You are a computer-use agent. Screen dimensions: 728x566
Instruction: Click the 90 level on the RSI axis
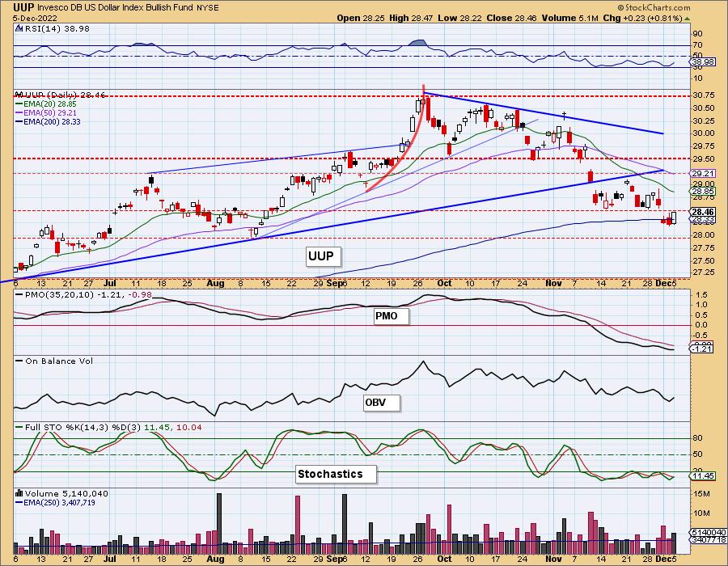coord(697,33)
